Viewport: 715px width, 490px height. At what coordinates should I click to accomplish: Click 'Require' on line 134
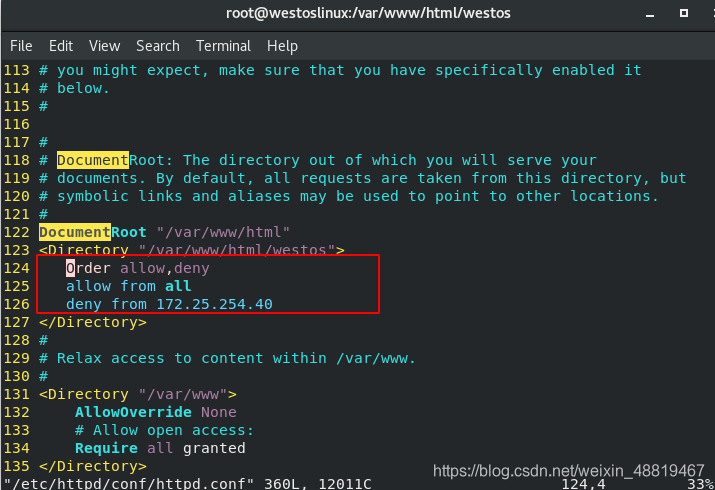[x=106, y=449]
